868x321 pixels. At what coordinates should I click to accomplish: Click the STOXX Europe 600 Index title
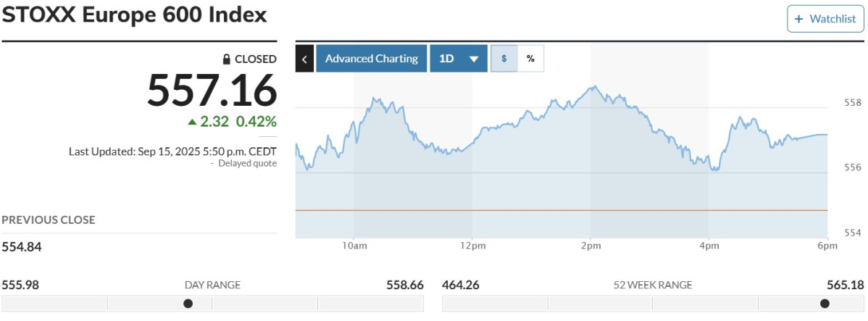tap(134, 16)
